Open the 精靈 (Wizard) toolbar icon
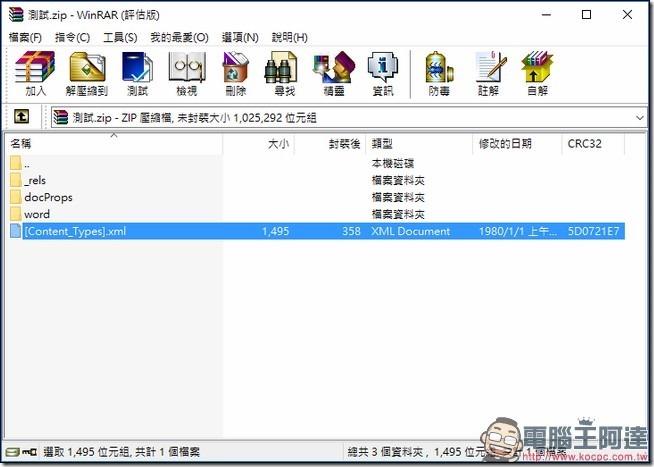The height and width of the screenshot is (467, 654). tap(334, 73)
